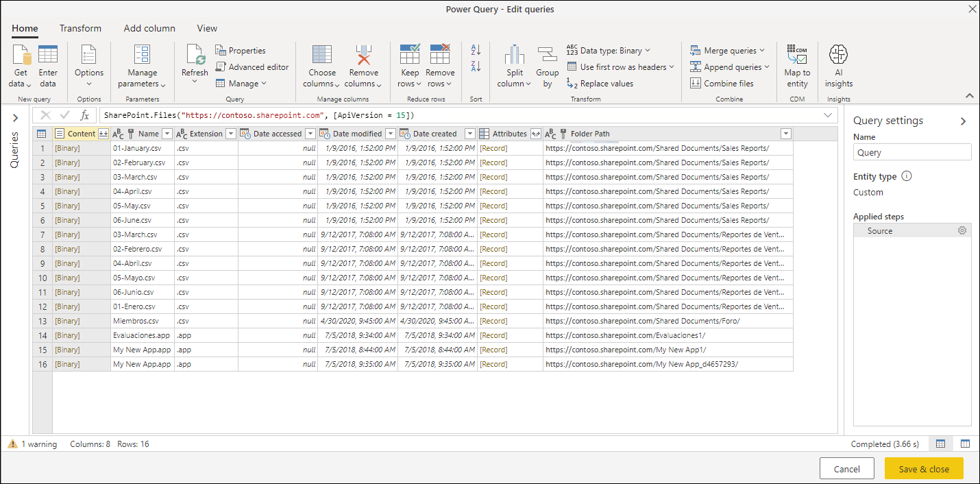Screen dimensions: 980x484
Task: Click Replace values in Transform group
Action: [600, 84]
